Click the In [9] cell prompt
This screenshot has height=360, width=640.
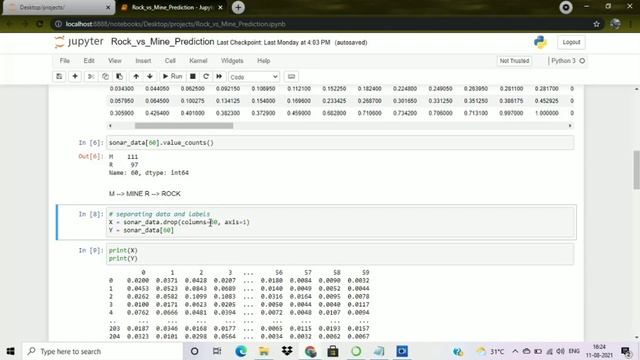(91, 250)
